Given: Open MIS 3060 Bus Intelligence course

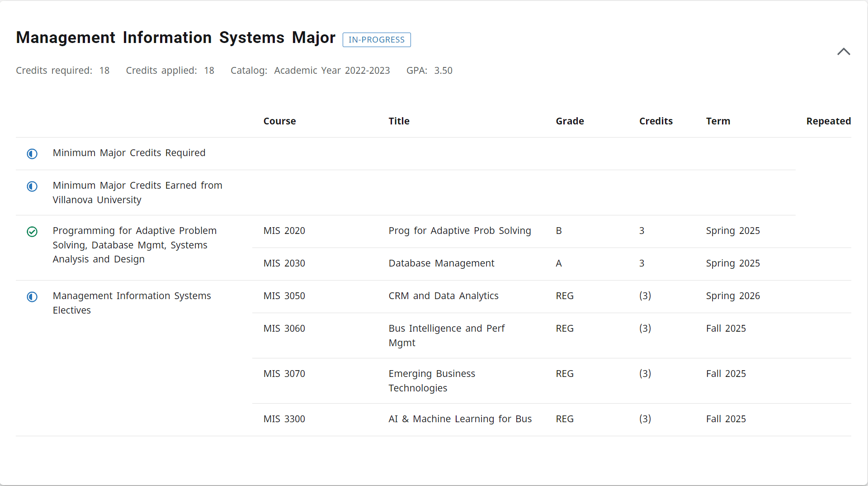Looking at the screenshot, I should (284, 329).
